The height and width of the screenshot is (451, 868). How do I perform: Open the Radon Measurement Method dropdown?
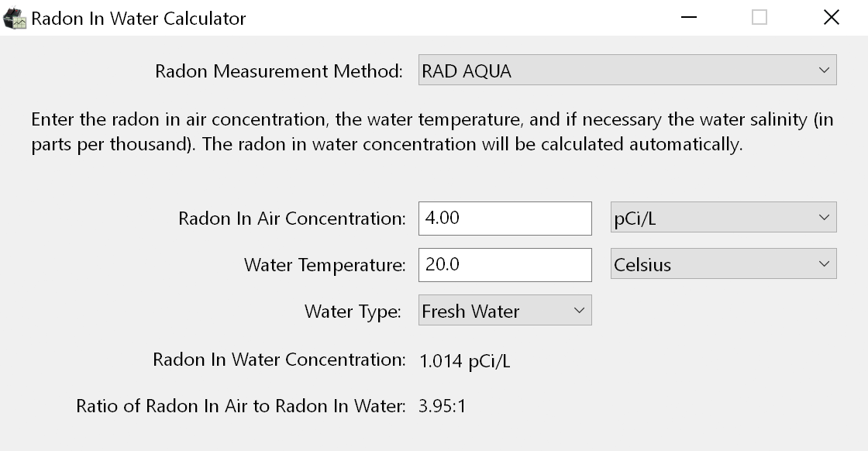pos(627,71)
